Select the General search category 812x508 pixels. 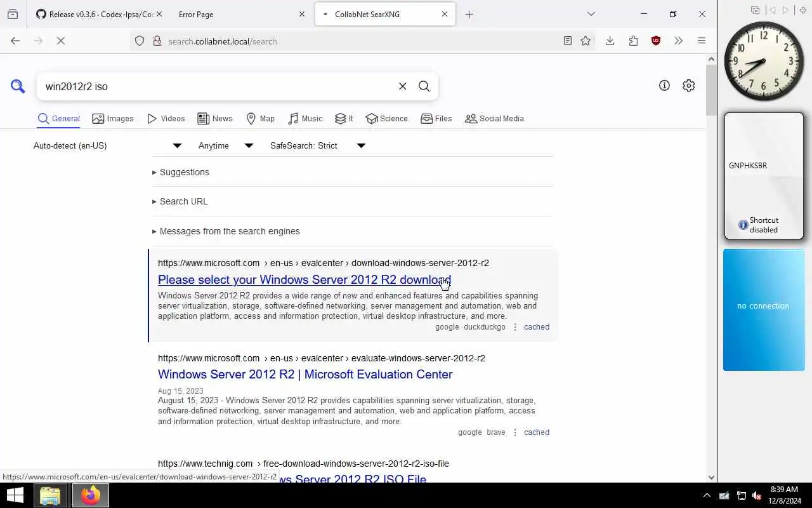[x=58, y=119]
